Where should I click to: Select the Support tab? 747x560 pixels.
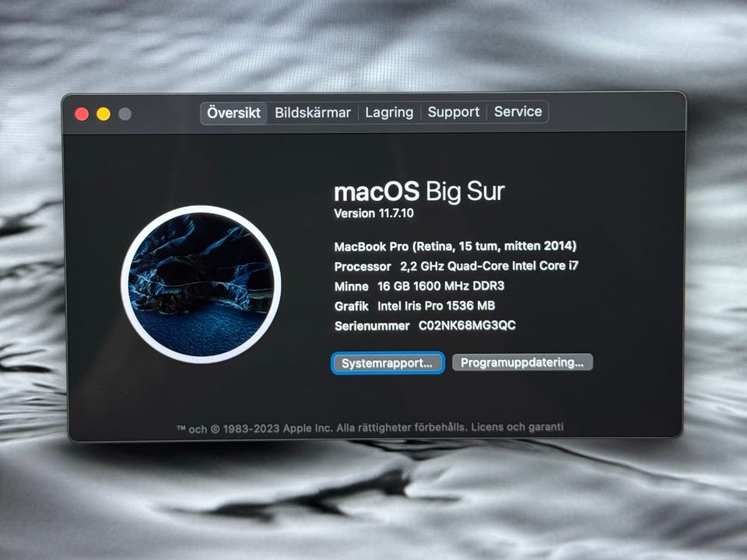[x=453, y=112]
